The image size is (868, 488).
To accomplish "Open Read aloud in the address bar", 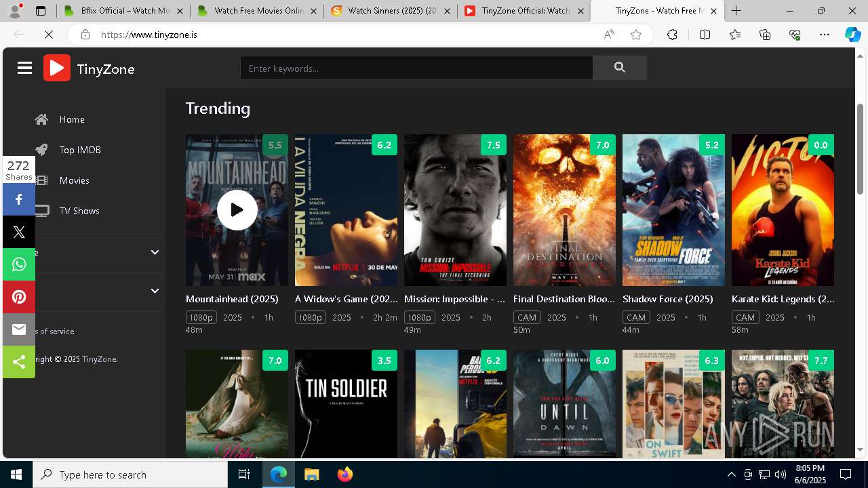I will tap(609, 35).
